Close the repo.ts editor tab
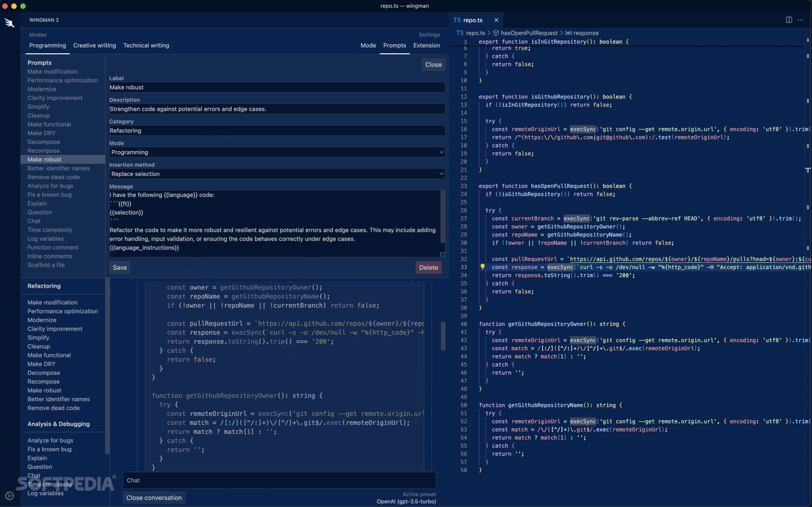The height and width of the screenshot is (507, 812). pyautogui.click(x=496, y=20)
